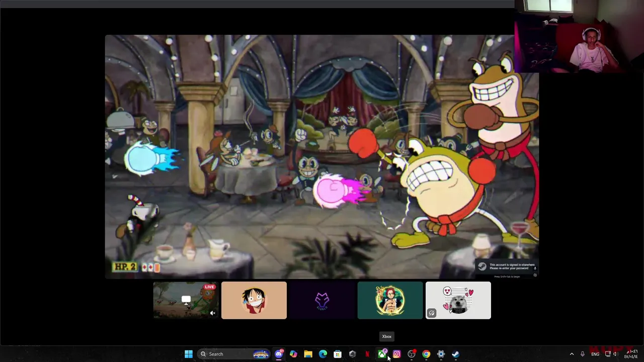Click the main Cuphead stream video

[x=322, y=156]
